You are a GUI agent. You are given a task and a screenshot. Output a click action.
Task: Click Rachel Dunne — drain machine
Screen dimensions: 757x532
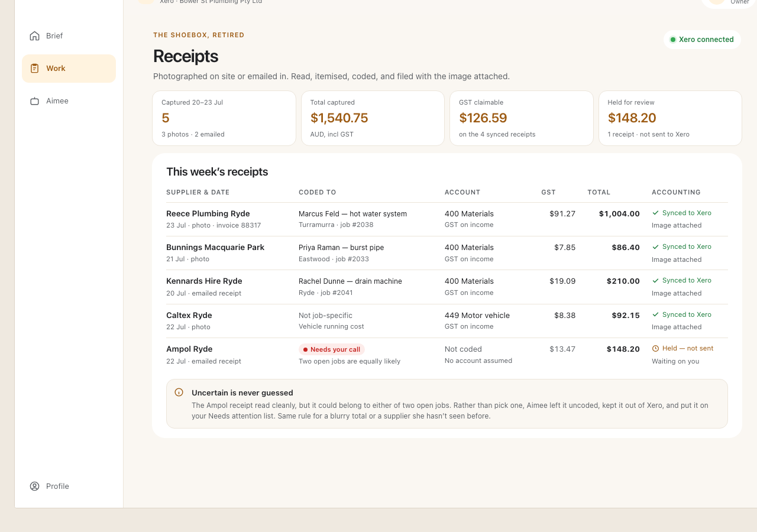click(350, 281)
